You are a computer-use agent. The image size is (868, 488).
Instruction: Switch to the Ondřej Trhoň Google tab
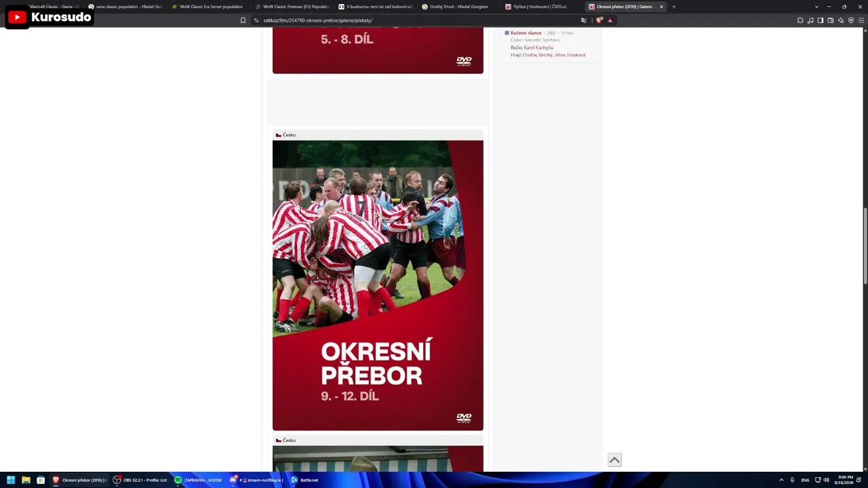(x=458, y=7)
